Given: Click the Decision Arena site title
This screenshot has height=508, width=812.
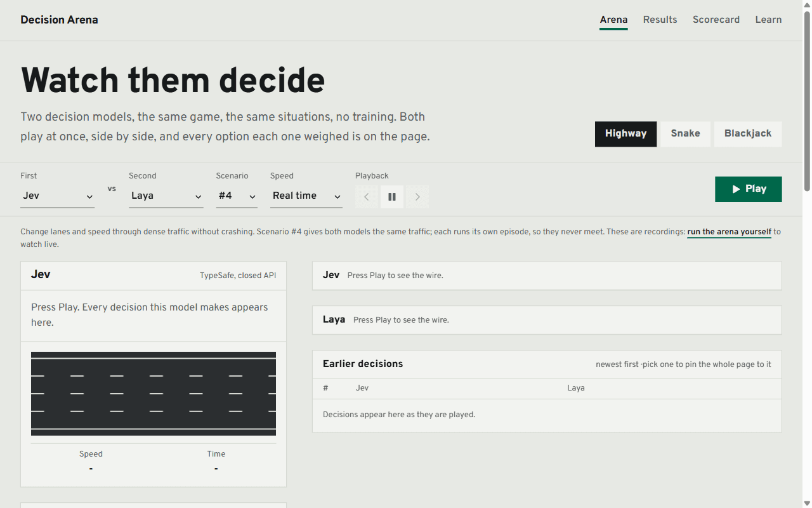Looking at the screenshot, I should [x=59, y=20].
